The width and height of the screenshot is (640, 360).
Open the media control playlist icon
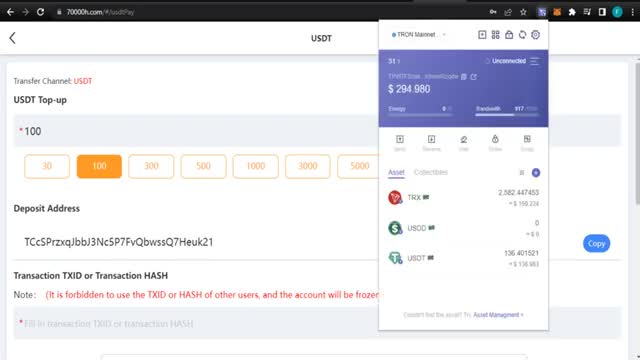pyautogui.click(x=587, y=12)
